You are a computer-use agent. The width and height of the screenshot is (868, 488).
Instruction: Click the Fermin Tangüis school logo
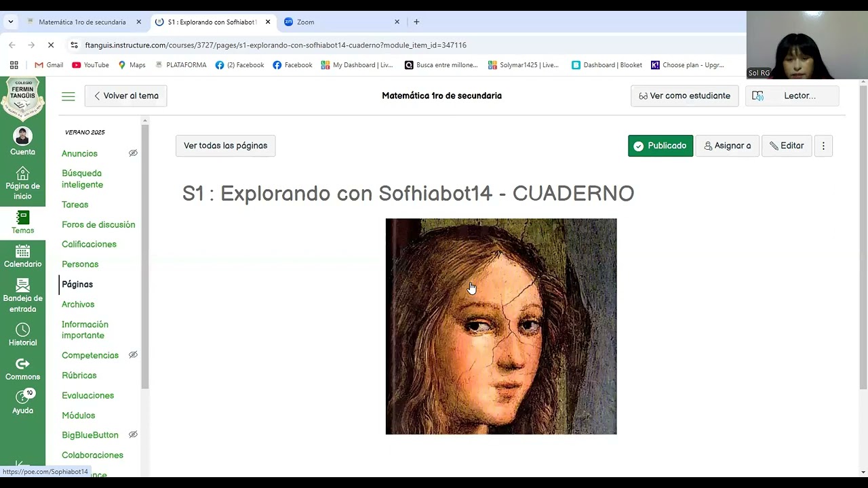pos(22,98)
